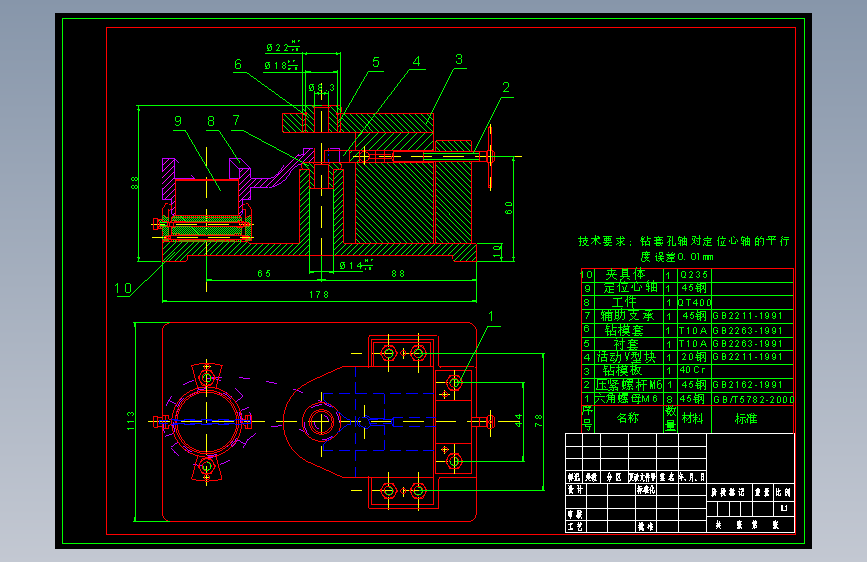This screenshot has width=867, height=562.
Task: Select the 40Cr material cell
Action: [693, 370]
